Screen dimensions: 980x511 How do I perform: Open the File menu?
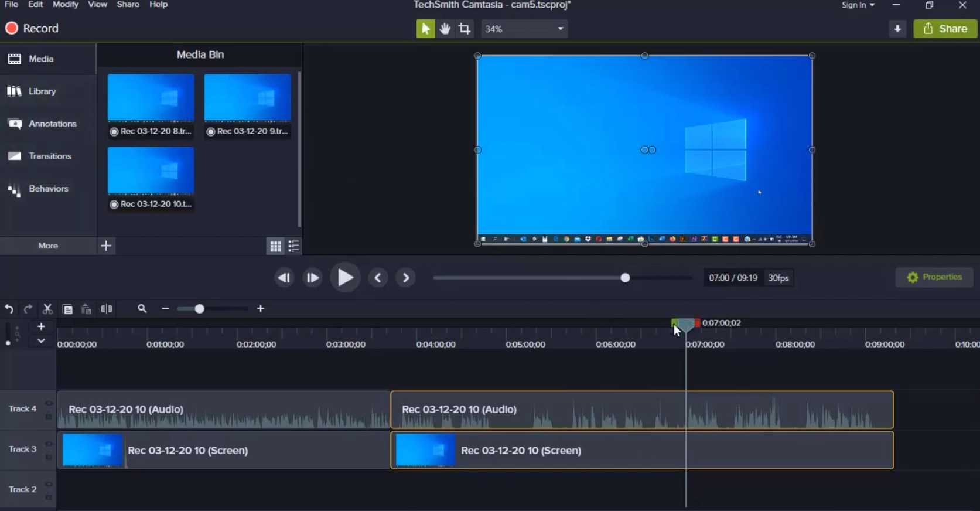pyautogui.click(x=11, y=4)
